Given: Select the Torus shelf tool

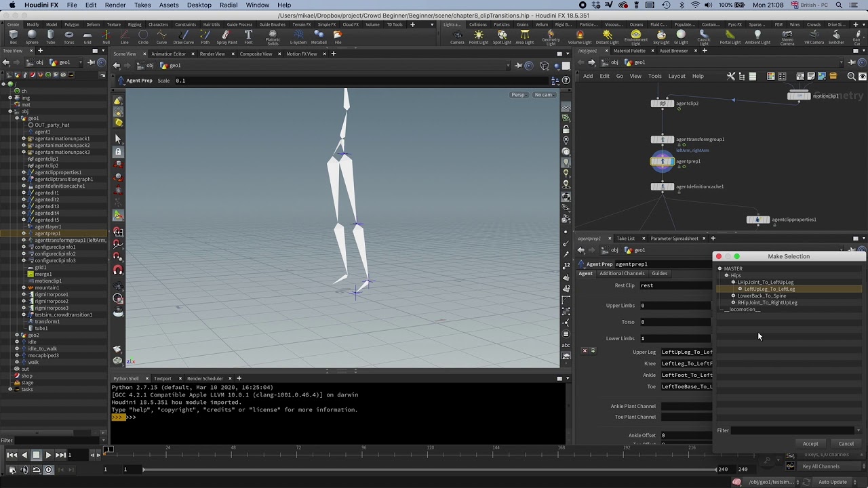Looking at the screenshot, I should tap(68, 37).
